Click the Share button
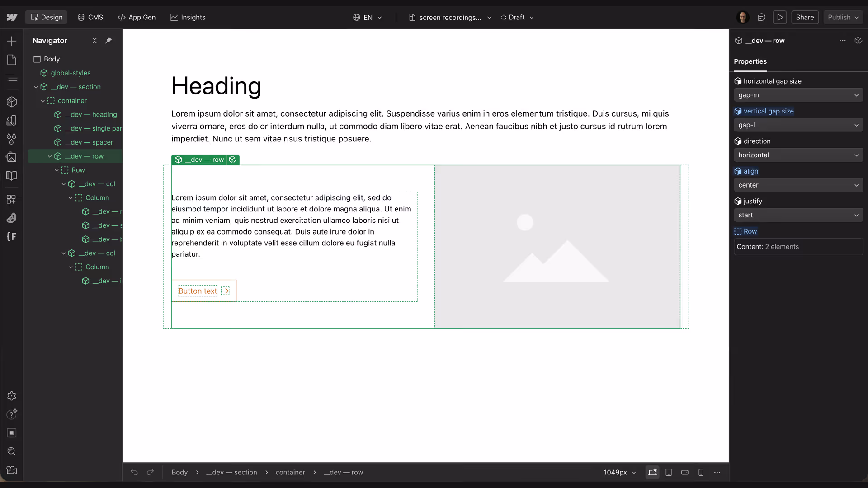Image resolution: width=868 pixels, height=488 pixels. coord(805,17)
